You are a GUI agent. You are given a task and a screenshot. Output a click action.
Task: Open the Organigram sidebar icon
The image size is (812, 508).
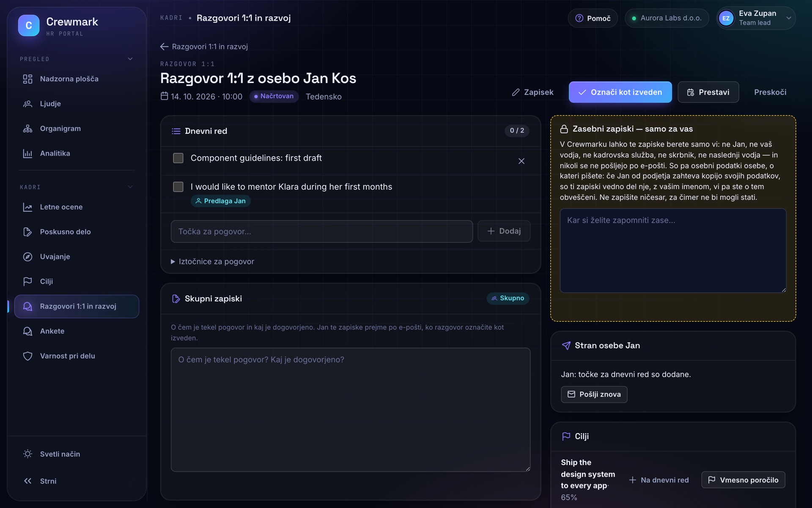[x=27, y=129]
